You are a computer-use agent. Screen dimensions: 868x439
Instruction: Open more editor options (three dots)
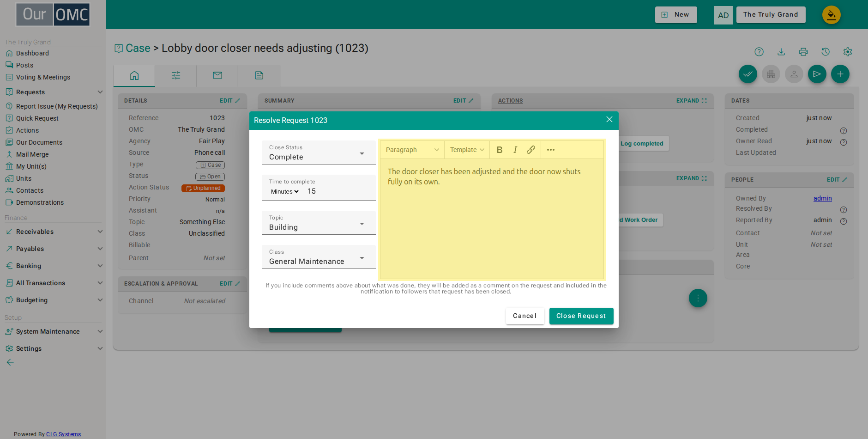tap(550, 150)
